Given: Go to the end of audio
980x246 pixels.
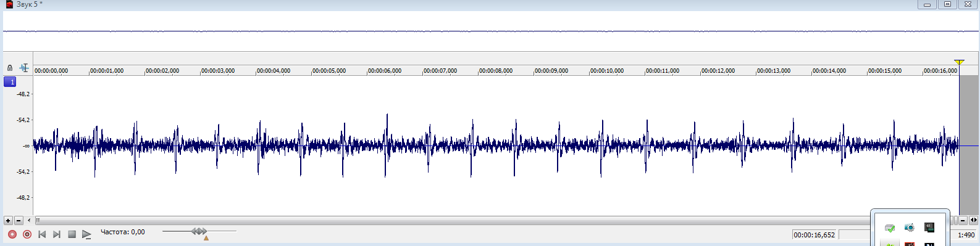Looking at the screenshot, I should point(57,234).
